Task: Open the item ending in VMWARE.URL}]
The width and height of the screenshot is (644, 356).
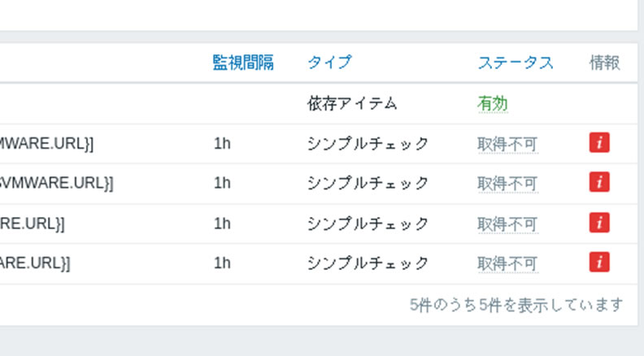Action: coord(57,184)
